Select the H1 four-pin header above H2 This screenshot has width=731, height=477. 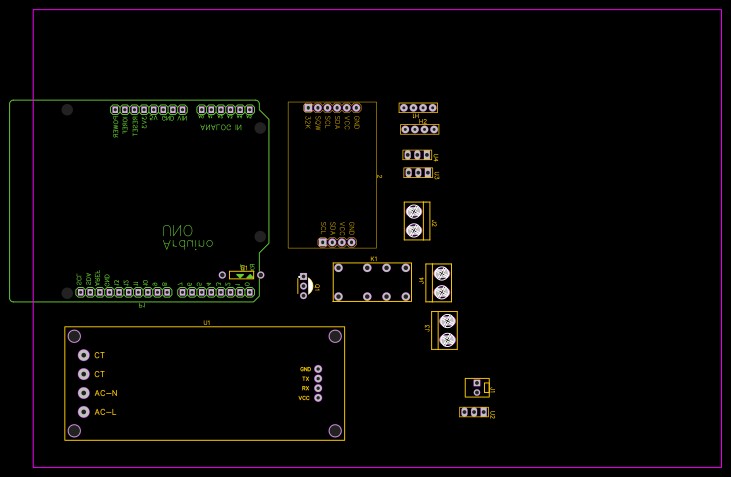418,108
